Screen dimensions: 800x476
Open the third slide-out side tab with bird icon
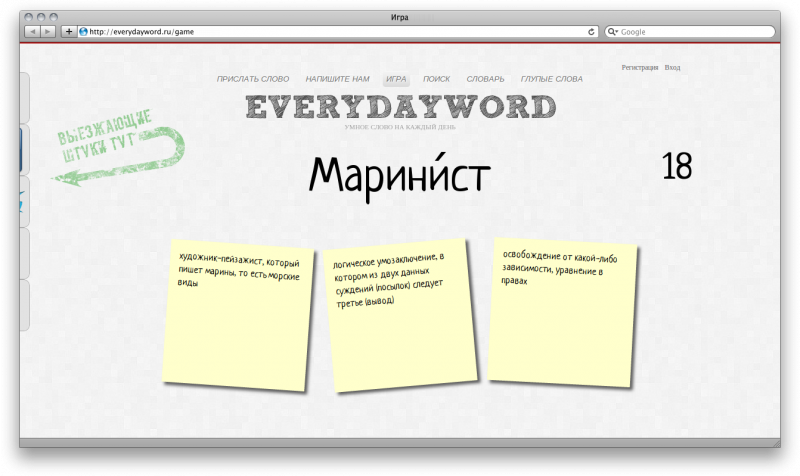tap(23, 202)
